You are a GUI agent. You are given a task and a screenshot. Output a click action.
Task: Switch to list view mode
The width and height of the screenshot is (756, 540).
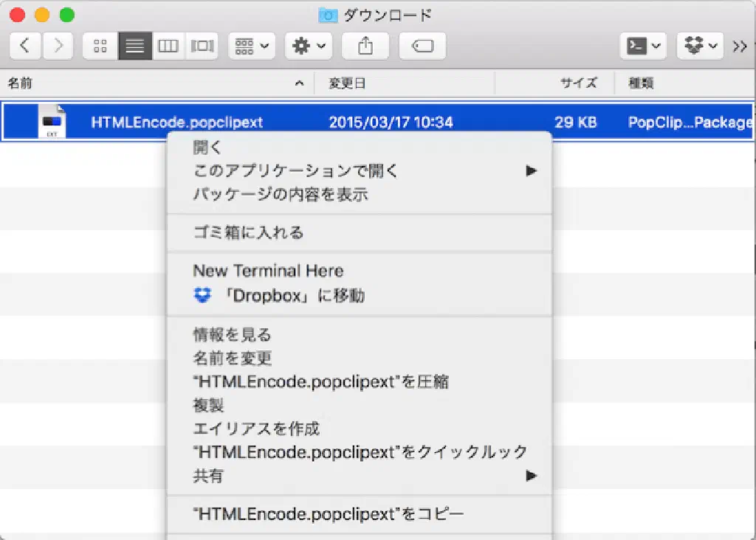point(134,46)
